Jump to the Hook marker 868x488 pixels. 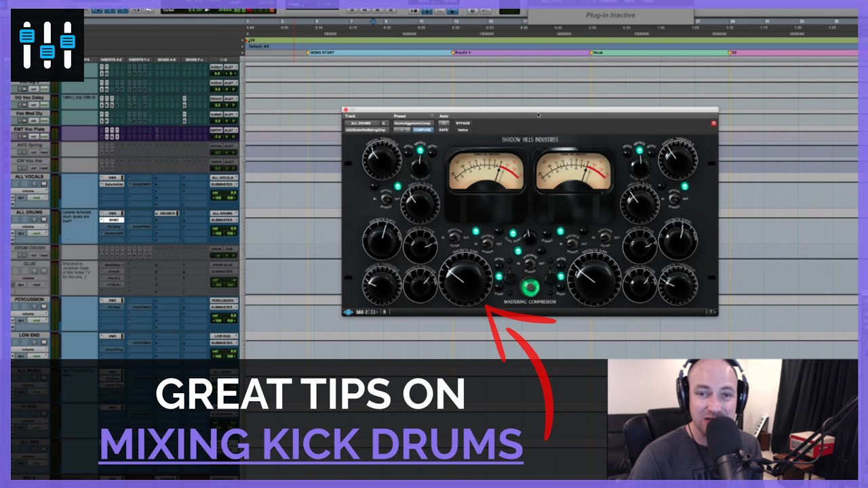tap(596, 52)
